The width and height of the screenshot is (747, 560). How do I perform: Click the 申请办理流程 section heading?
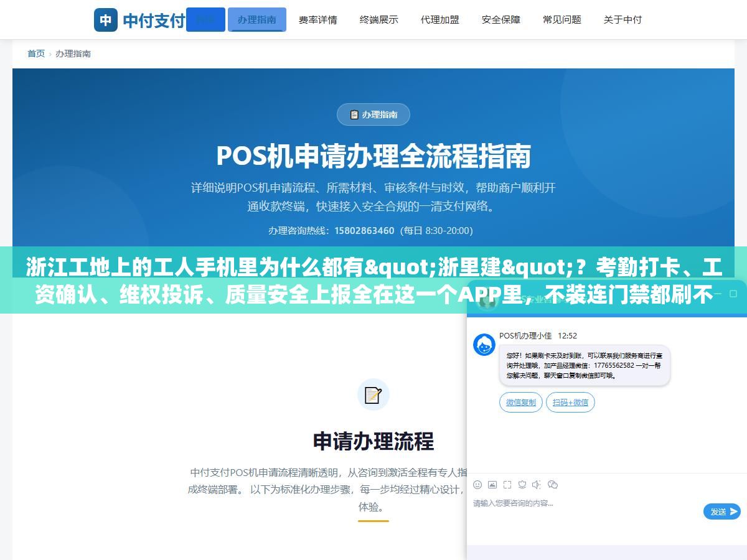pos(374,441)
